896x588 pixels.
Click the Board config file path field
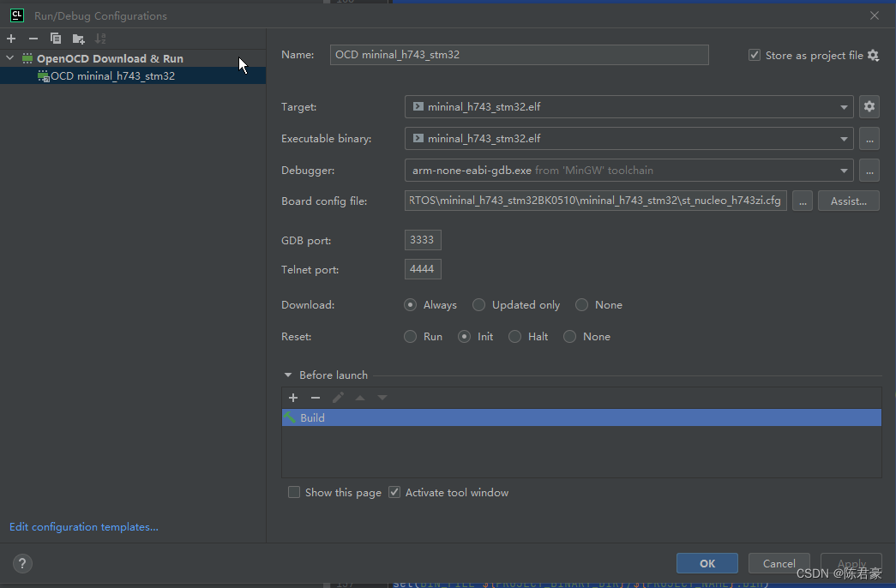coord(595,201)
